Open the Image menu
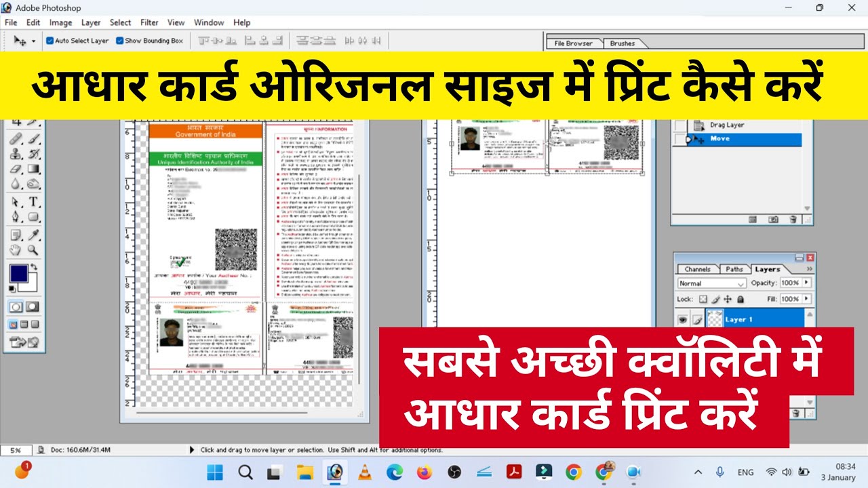 pos(60,22)
